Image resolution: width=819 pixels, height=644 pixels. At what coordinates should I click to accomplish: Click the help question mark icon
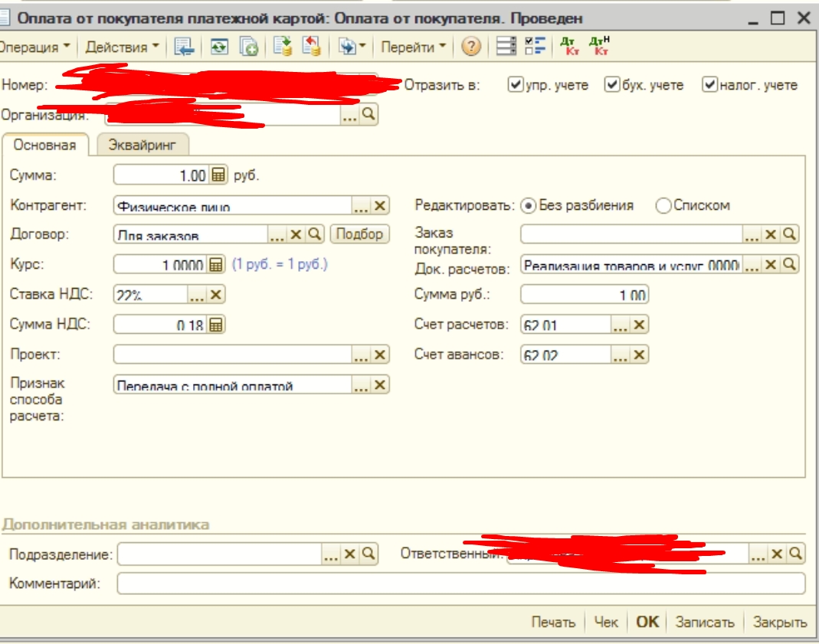(472, 47)
